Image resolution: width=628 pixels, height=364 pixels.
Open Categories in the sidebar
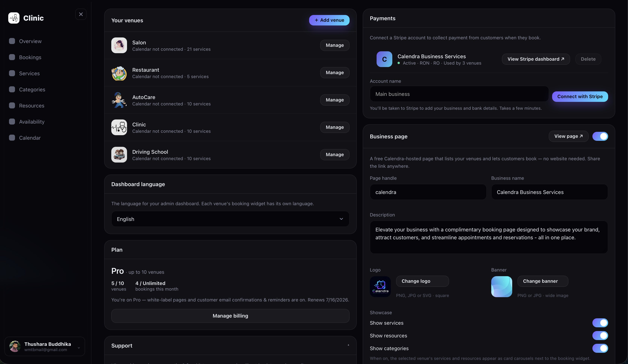pyautogui.click(x=32, y=90)
